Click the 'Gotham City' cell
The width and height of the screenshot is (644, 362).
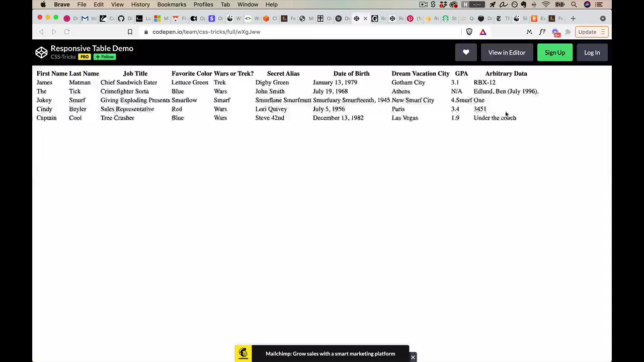pos(409,82)
